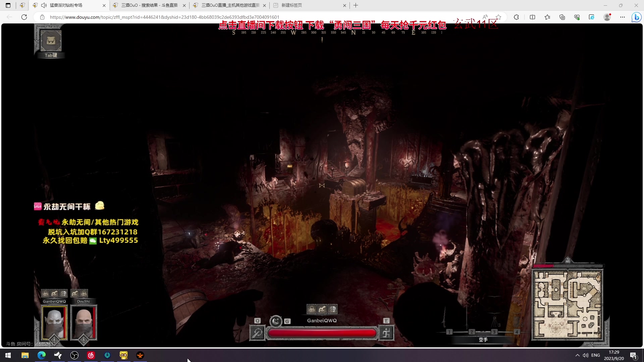This screenshot has height=362, width=644.
Task: Expand the hidden system tray icons chevron
Action: tap(577, 355)
